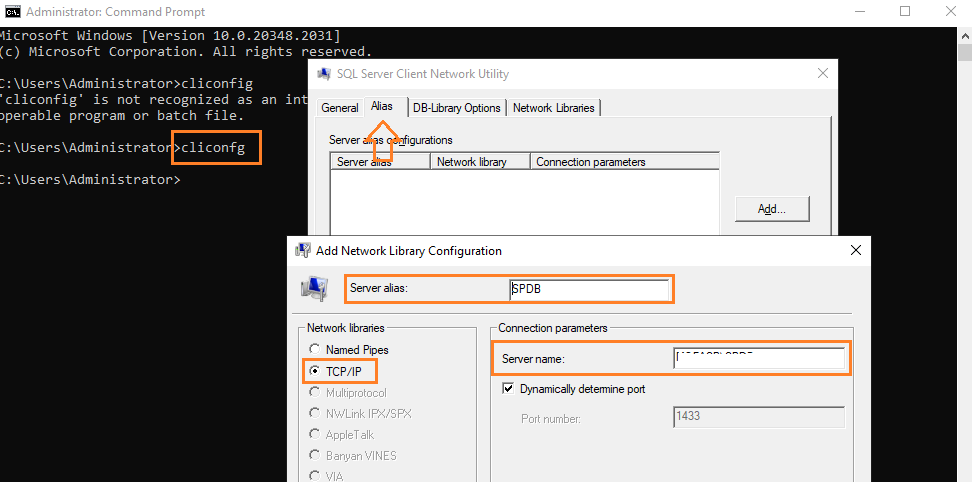972x482 pixels.
Task: Maximize the Command Prompt window
Action: tap(905, 11)
